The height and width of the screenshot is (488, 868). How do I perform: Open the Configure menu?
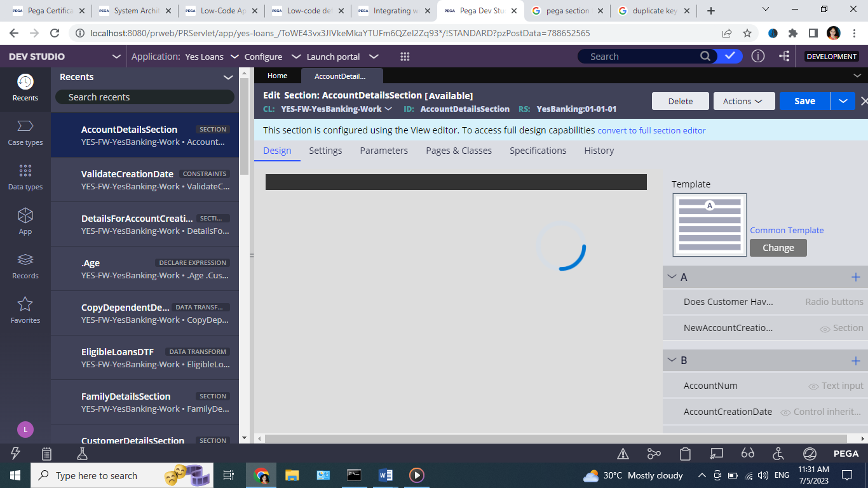(263, 57)
